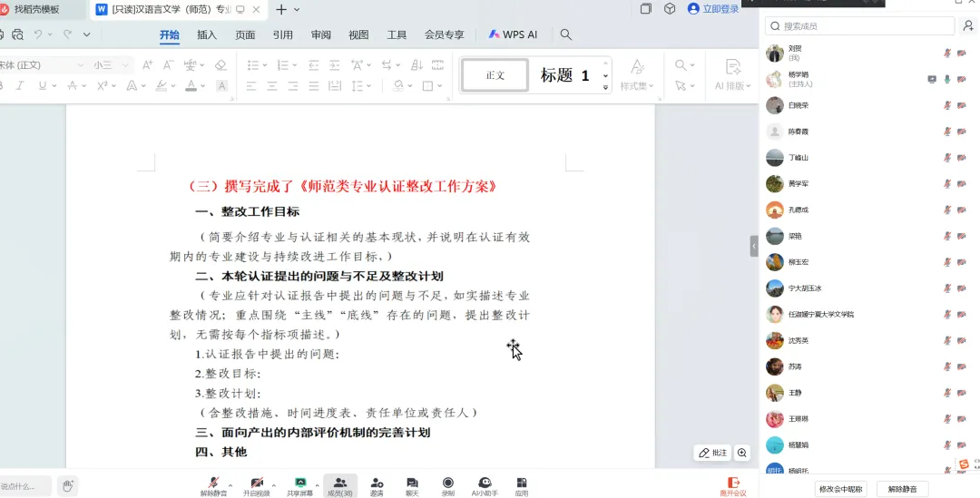Click the 修改会中昵称 button
Image resolution: width=980 pixels, height=498 pixels.
(840, 489)
